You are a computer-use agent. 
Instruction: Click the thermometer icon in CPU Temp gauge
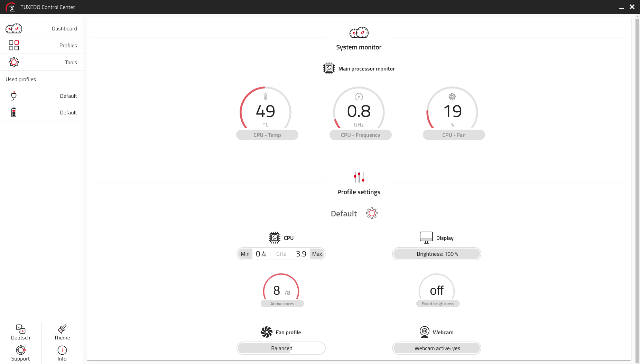266,97
